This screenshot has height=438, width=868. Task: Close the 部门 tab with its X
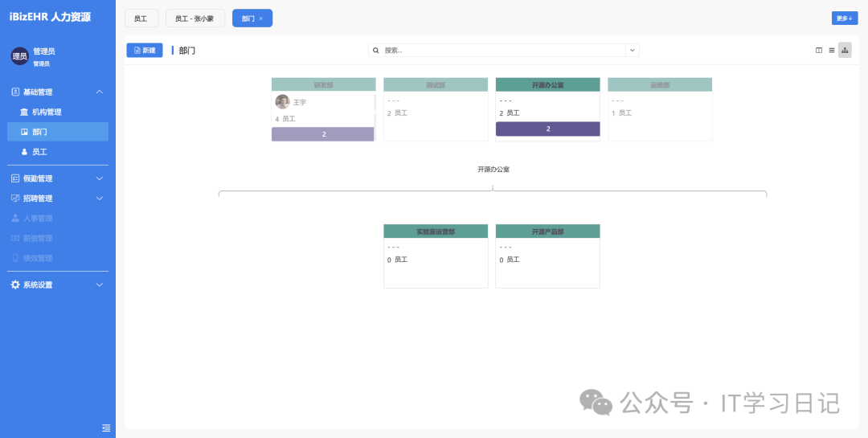pos(260,18)
